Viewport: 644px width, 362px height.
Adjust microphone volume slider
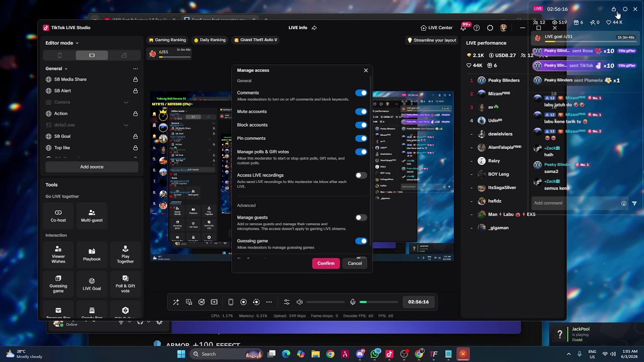(379, 302)
